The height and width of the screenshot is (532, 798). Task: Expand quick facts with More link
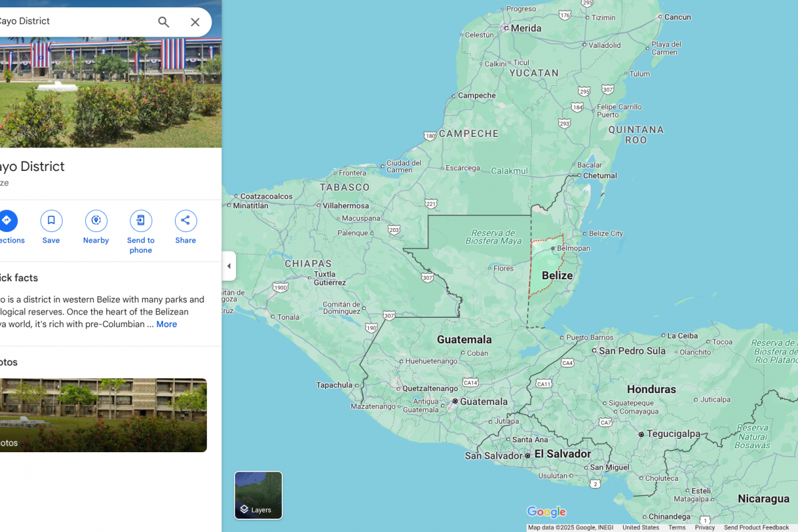166,325
